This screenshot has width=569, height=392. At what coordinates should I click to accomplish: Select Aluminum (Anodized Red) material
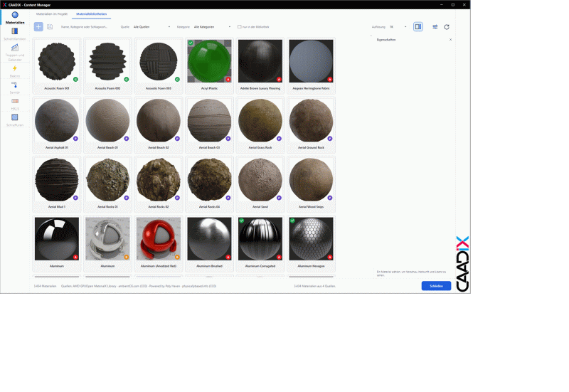point(159,243)
